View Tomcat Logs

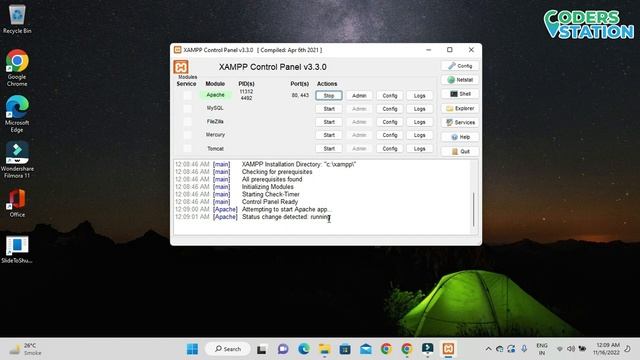pyautogui.click(x=420, y=149)
